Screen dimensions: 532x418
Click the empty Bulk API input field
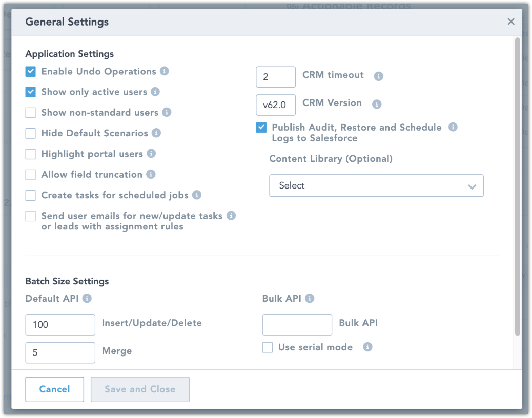(297, 325)
